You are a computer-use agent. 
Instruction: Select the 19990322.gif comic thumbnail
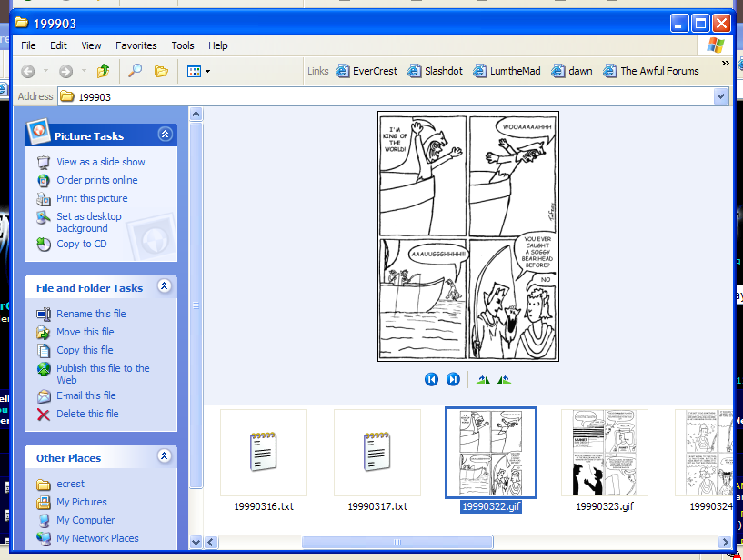pyautogui.click(x=491, y=453)
